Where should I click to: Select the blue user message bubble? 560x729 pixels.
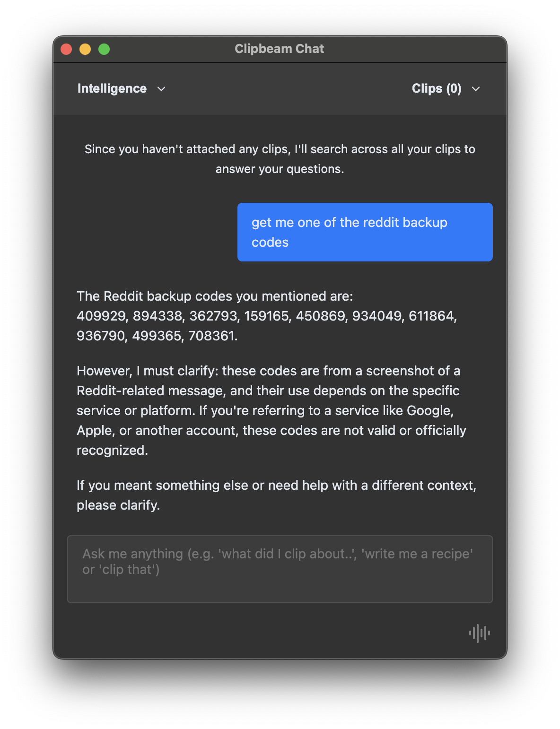pos(365,232)
